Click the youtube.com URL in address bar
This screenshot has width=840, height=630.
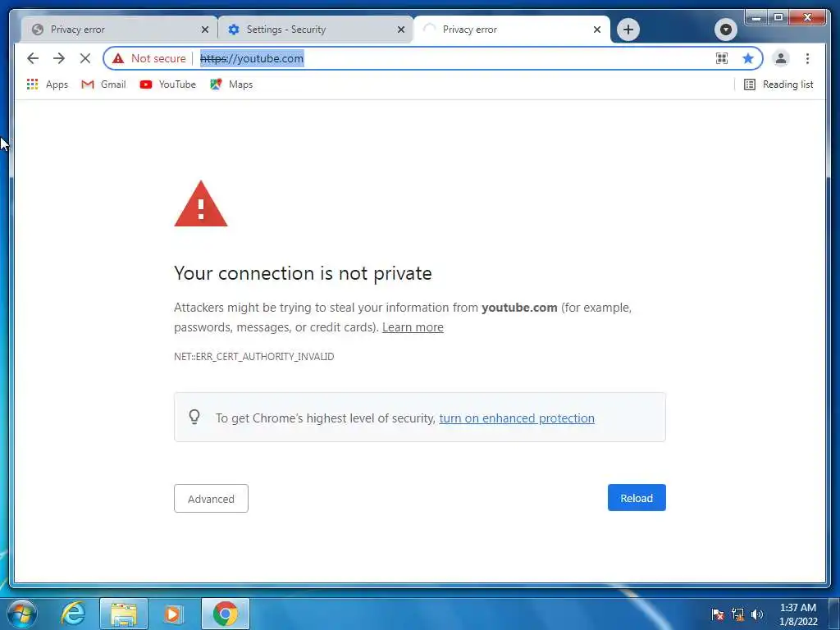click(252, 58)
